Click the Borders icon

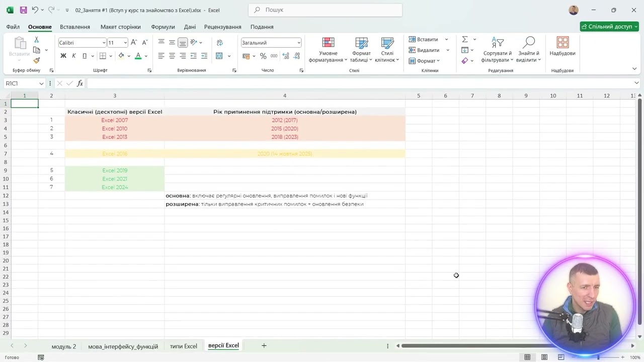tap(103, 56)
